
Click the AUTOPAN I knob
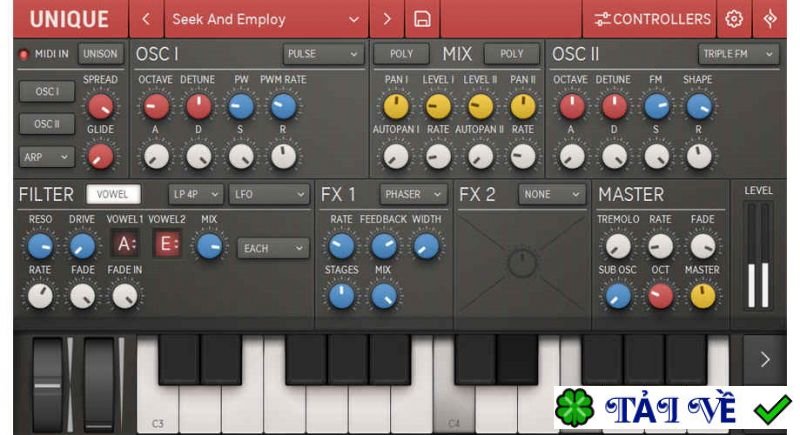(x=396, y=156)
